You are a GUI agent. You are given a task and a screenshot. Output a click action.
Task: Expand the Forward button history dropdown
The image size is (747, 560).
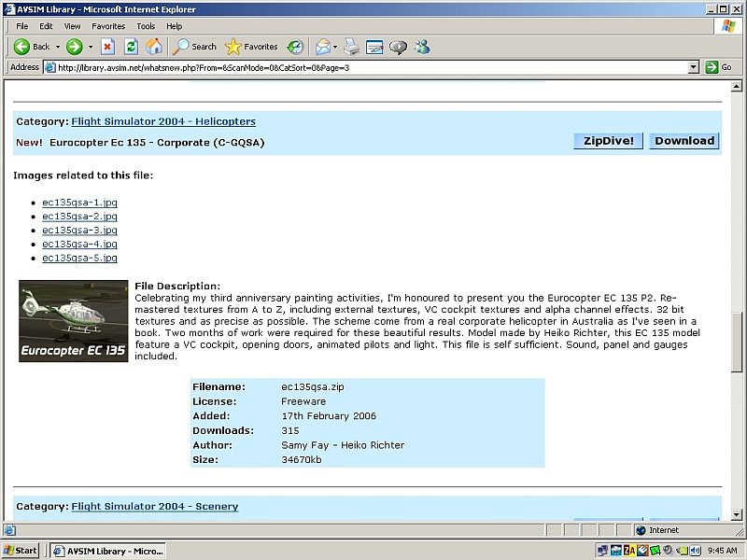pyautogui.click(x=90, y=47)
